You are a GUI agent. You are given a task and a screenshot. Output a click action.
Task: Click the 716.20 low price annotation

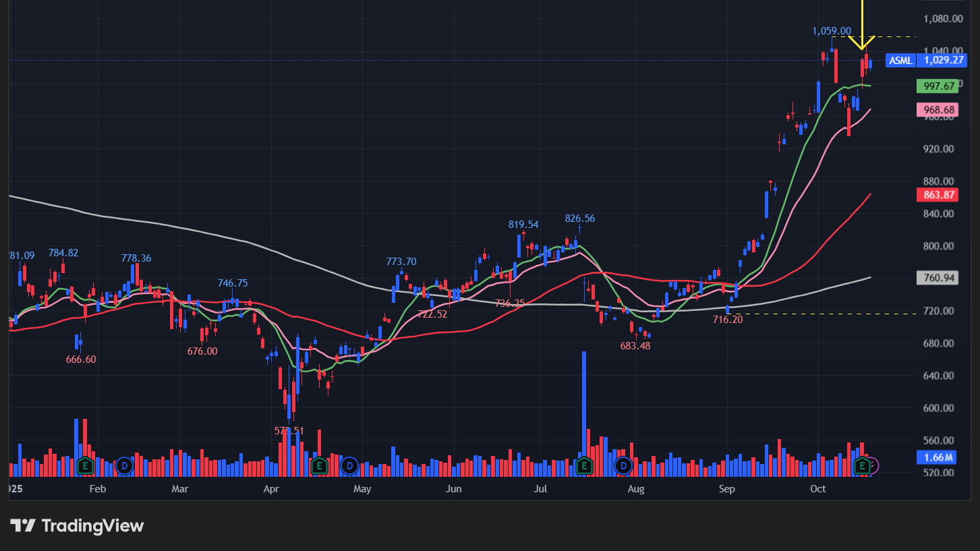(x=727, y=320)
